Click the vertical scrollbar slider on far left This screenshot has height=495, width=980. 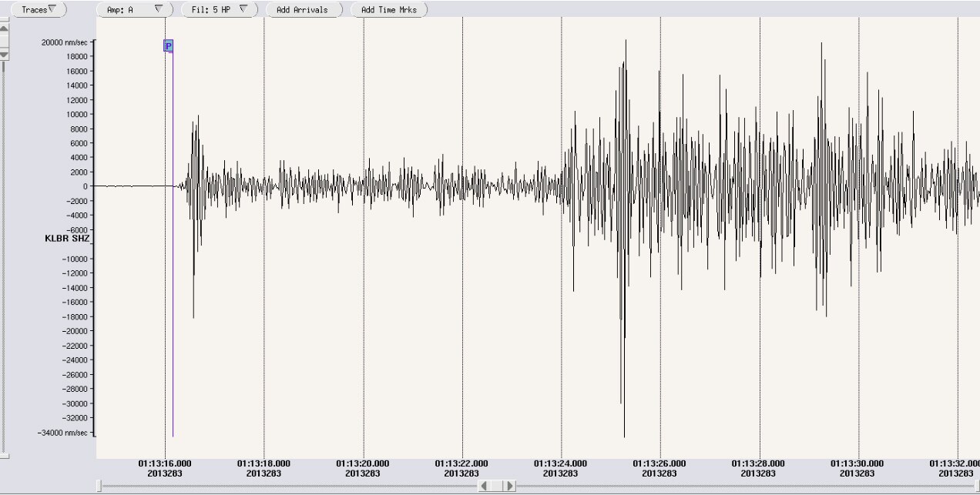[x=3, y=41]
